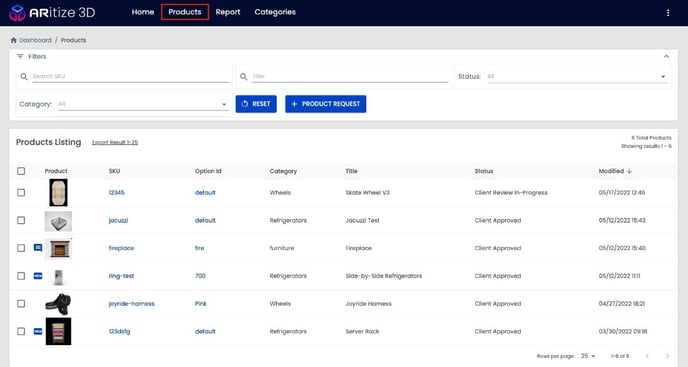Sort by the Modified column header

(611, 171)
